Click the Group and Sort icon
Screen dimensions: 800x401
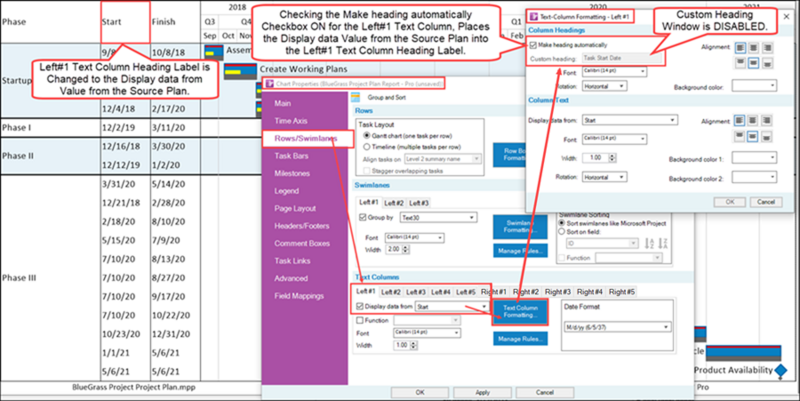356,97
